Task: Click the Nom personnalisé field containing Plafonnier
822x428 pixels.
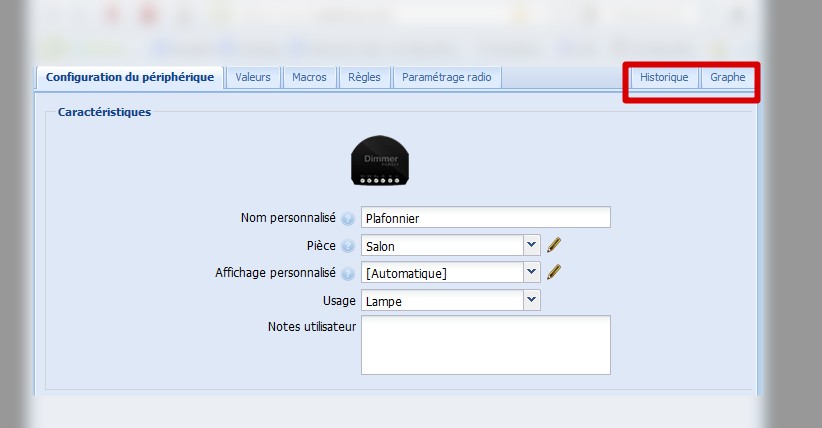Action: pyautogui.click(x=485, y=218)
